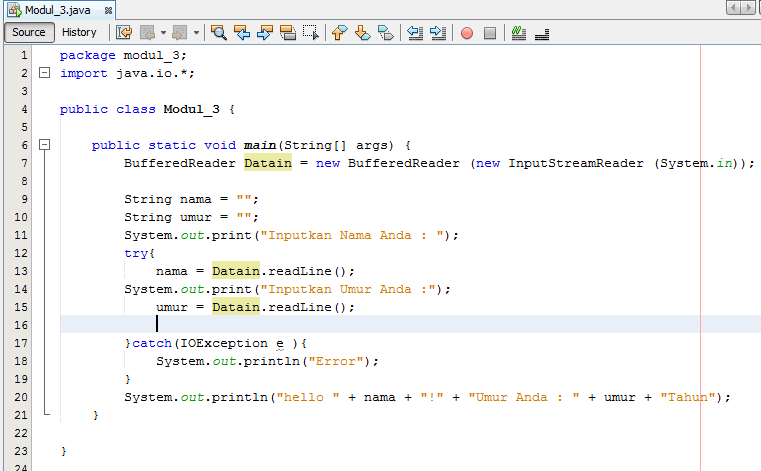The image size is (761, 471).
Task: Click 'IOException' on line 17
Action: tap(224, 343)
